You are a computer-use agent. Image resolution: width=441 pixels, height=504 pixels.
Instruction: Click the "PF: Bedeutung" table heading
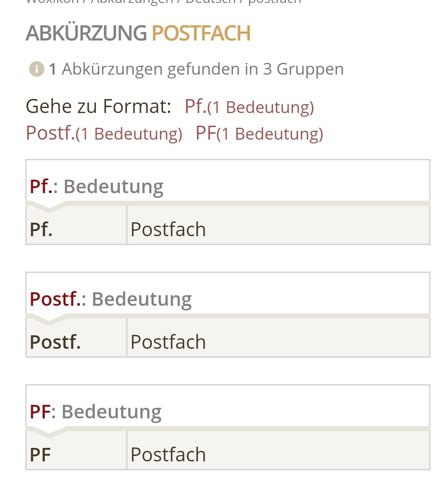point(95,412)
